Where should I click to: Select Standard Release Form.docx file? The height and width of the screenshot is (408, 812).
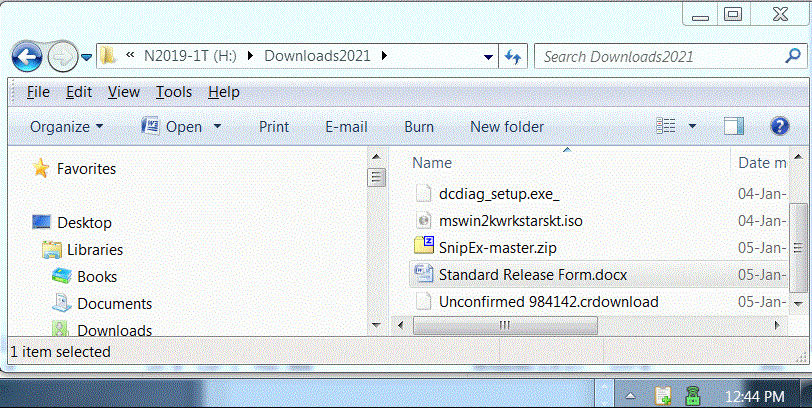[x=533, y=274]
